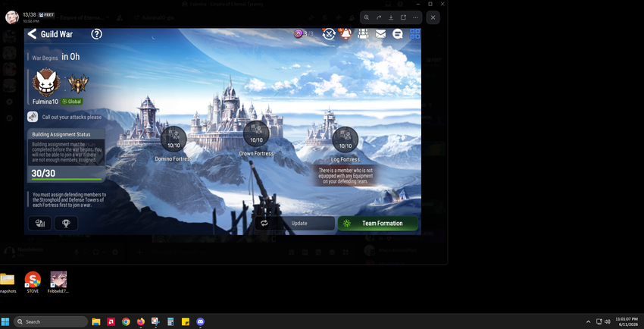Click the purple currency coin icon
Screen dimensions: 644x329
298,33
